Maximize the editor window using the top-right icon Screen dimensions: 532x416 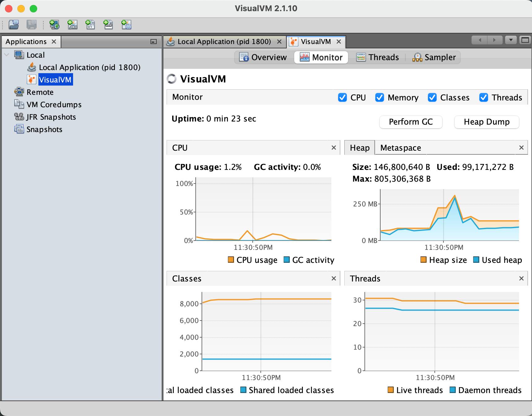click(525, 40)
